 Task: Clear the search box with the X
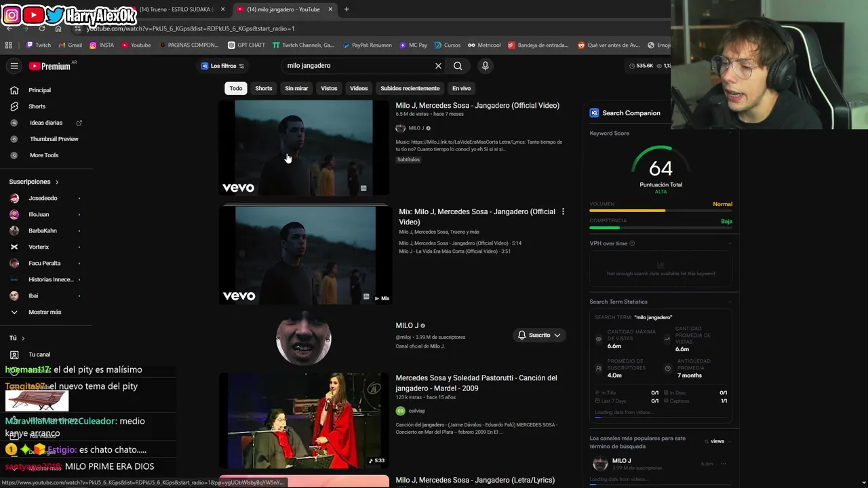coord(438,66)
